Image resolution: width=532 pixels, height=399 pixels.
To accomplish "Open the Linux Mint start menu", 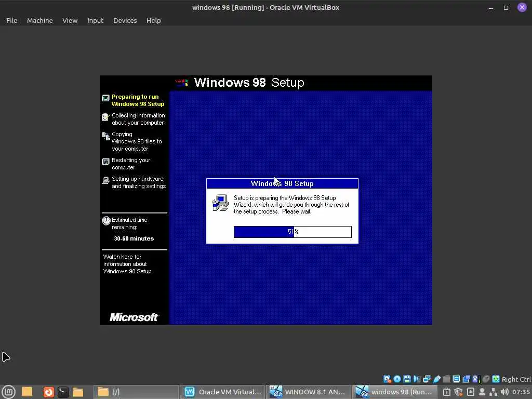I will (x=8, y=392).
